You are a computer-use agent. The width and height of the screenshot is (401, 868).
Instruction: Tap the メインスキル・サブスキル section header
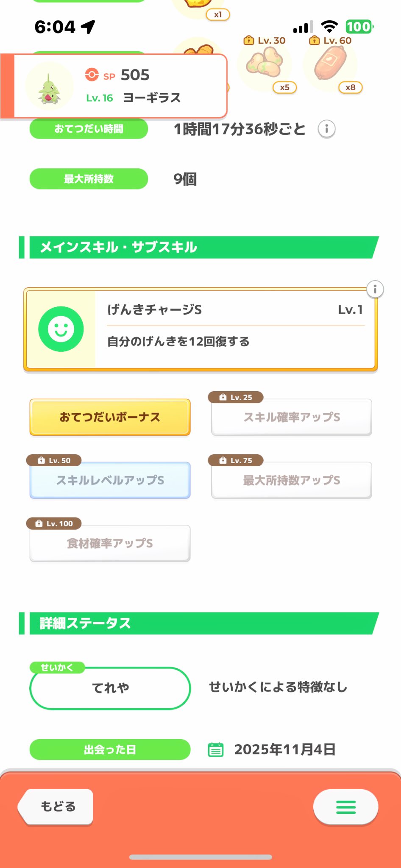click(199, 247)
